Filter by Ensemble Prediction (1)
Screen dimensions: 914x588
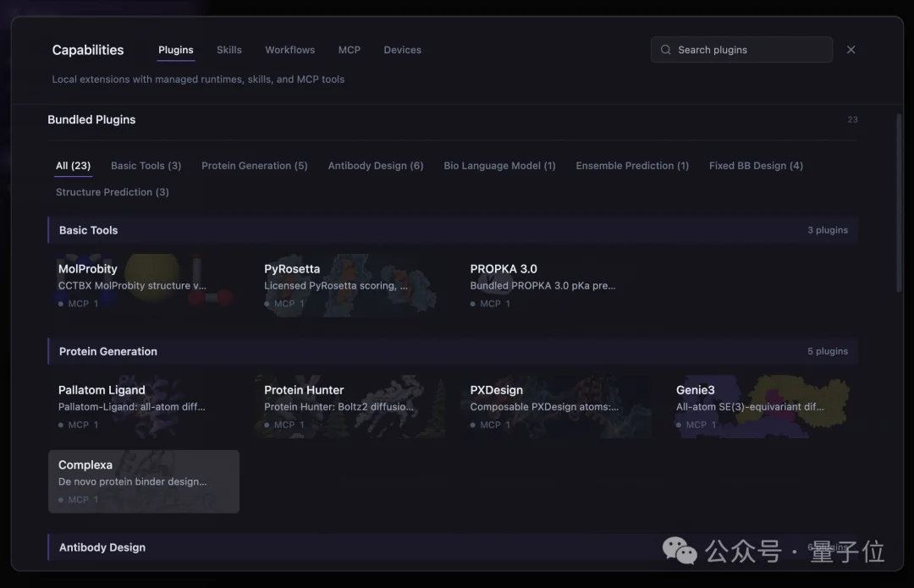[632, 166]
